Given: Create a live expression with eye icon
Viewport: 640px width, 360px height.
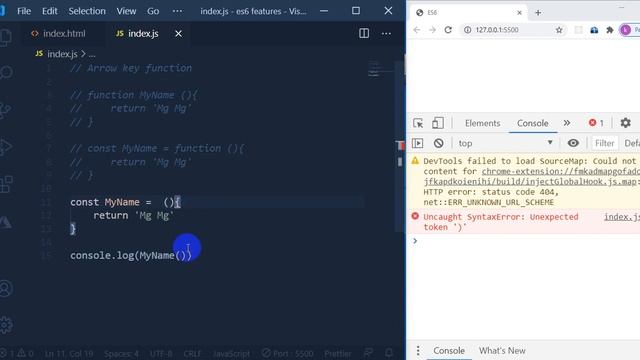Looking at the screenshot, I should pos(573,143).
